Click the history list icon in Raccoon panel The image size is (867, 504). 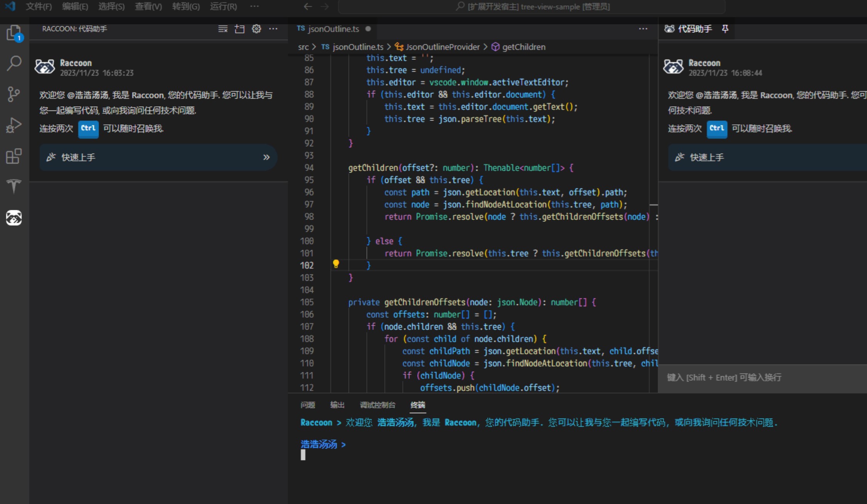pos(223,29)
